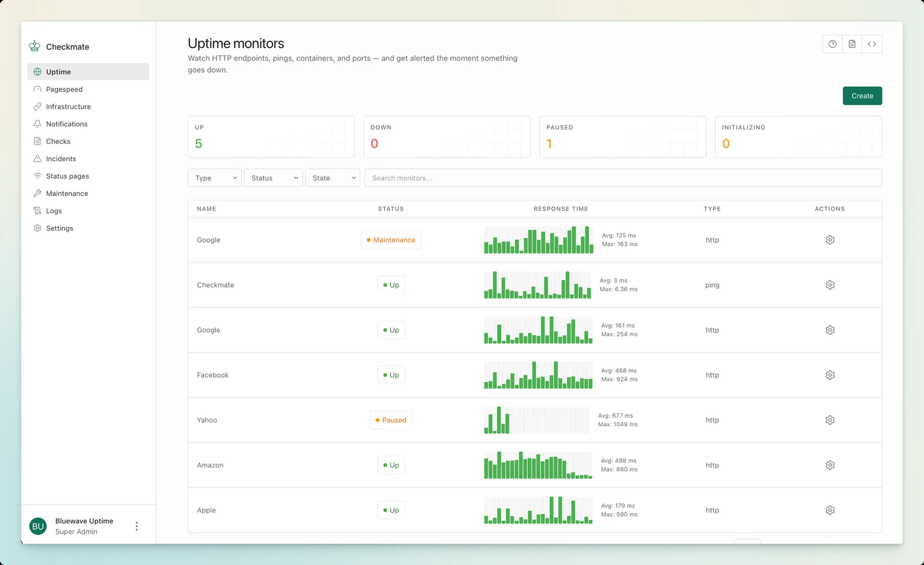This screenshot has width=924, height=565.
Task: Open settings gear for Yahoo monitor
Action: [x=830, y=420]
